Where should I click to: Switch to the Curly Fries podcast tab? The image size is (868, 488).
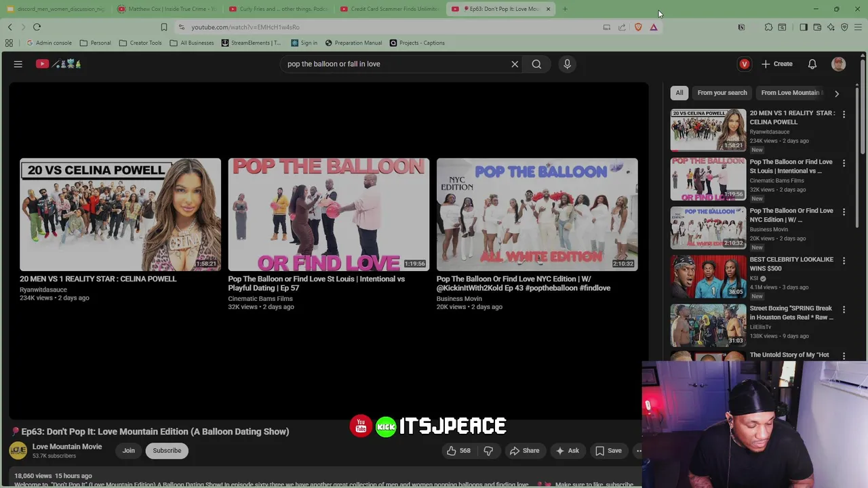tap(279, 9)
